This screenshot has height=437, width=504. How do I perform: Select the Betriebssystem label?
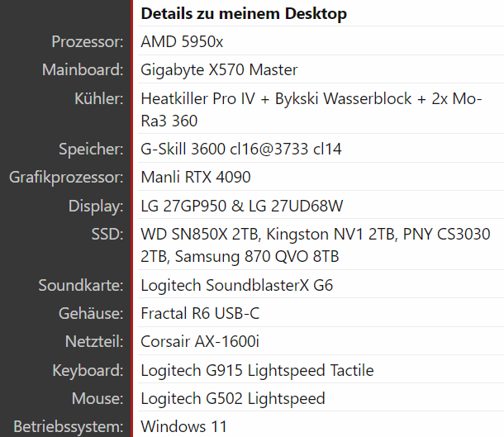[x=69, y=427]
